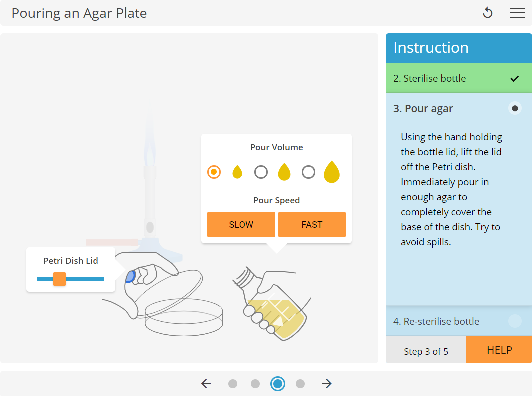Open the hamburger menu
The width and height of the screenshot is (532, 396).
[518, 13]
